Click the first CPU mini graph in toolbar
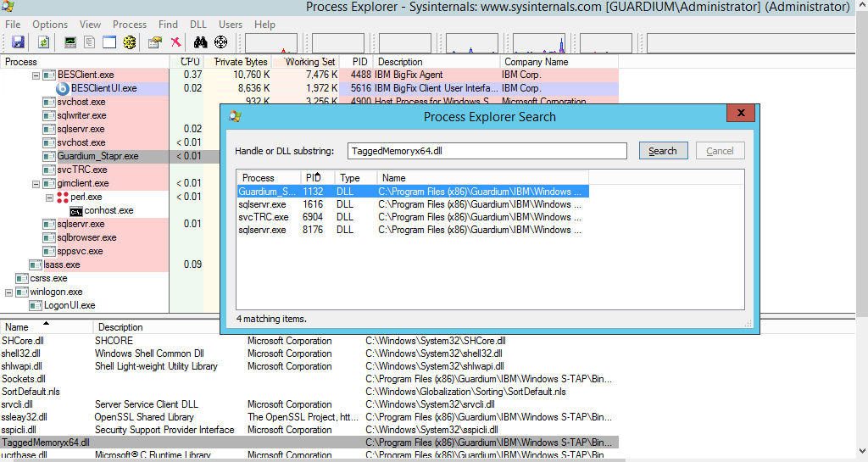The height and width of the screenshot is (462, 868). click(x=271, y=43)
